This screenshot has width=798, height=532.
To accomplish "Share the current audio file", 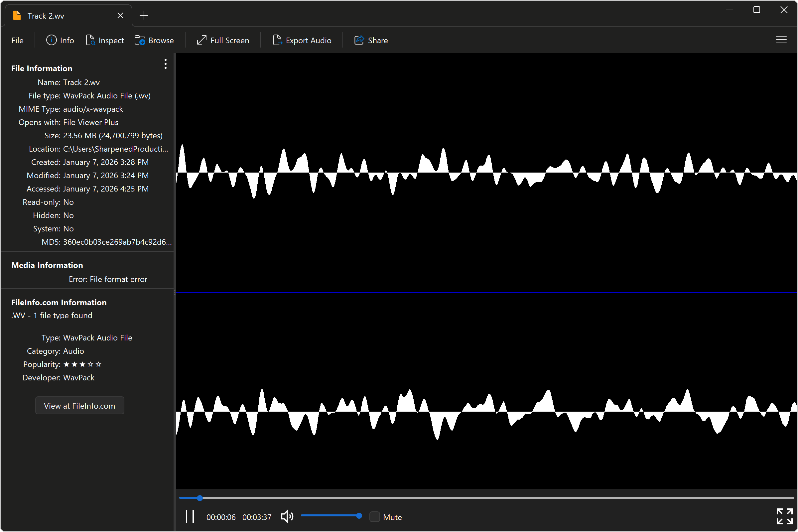I will click(x=371, y=40).
